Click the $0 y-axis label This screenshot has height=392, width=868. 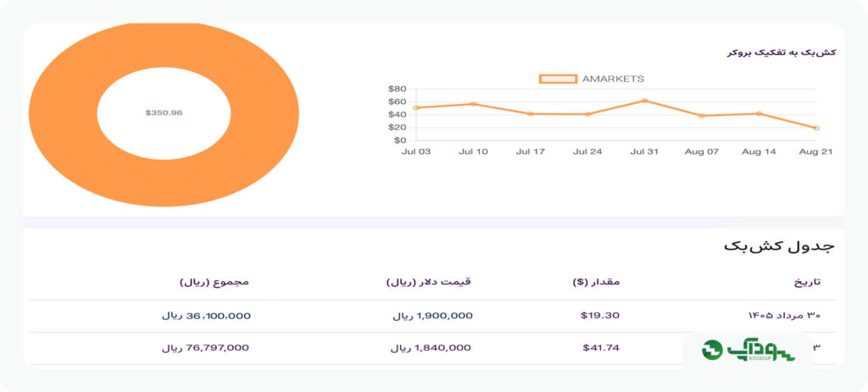tap(400, 141)
